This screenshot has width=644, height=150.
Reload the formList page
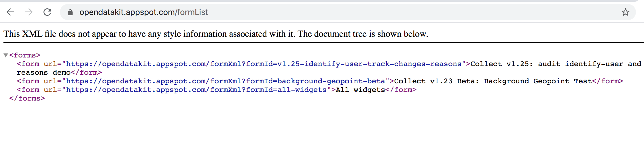coord(47,12)
